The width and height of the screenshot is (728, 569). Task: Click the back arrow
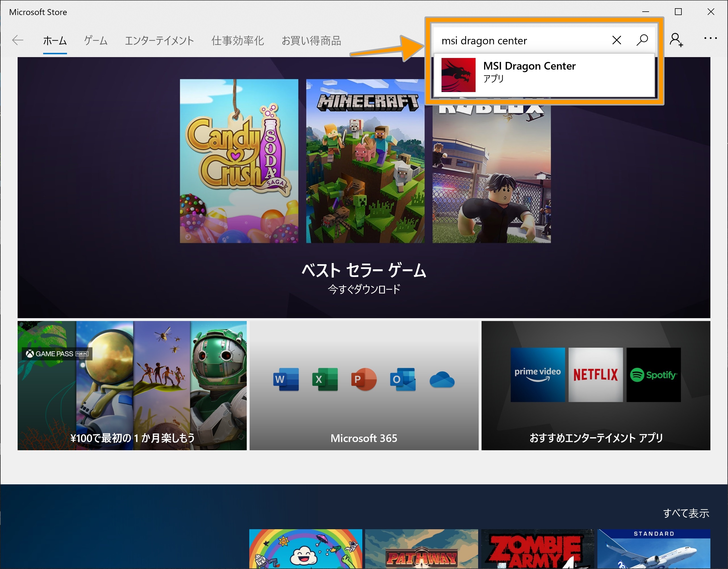(x=17, y=40)
